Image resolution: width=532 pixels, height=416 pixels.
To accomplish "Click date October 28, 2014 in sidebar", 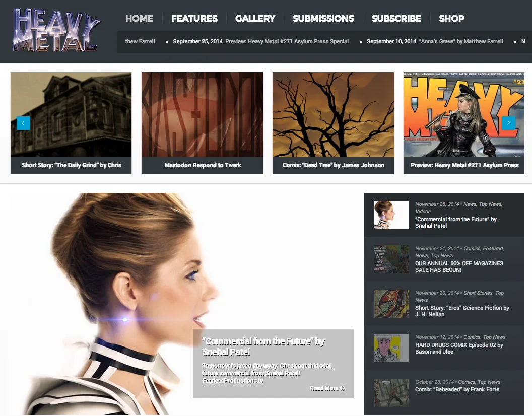I will click(435, 382).
